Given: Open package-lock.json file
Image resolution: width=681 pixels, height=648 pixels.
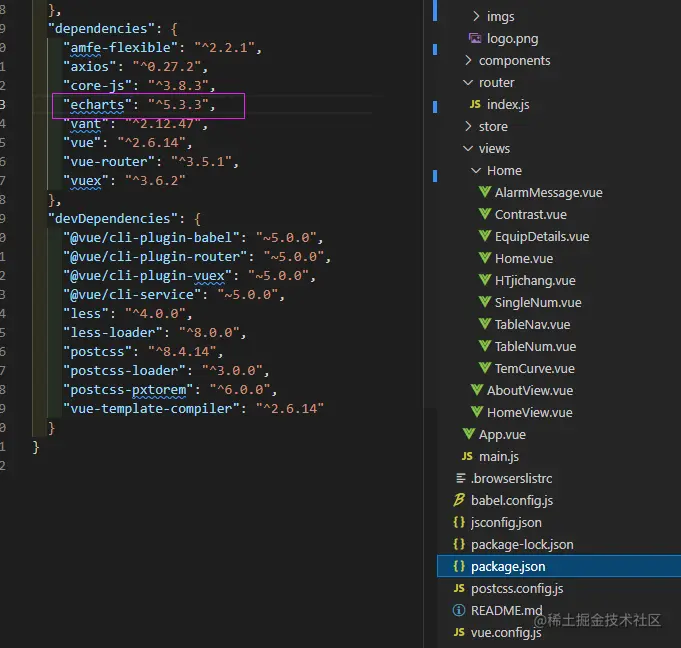Looking at the screenshot, I should coord(522,545).
